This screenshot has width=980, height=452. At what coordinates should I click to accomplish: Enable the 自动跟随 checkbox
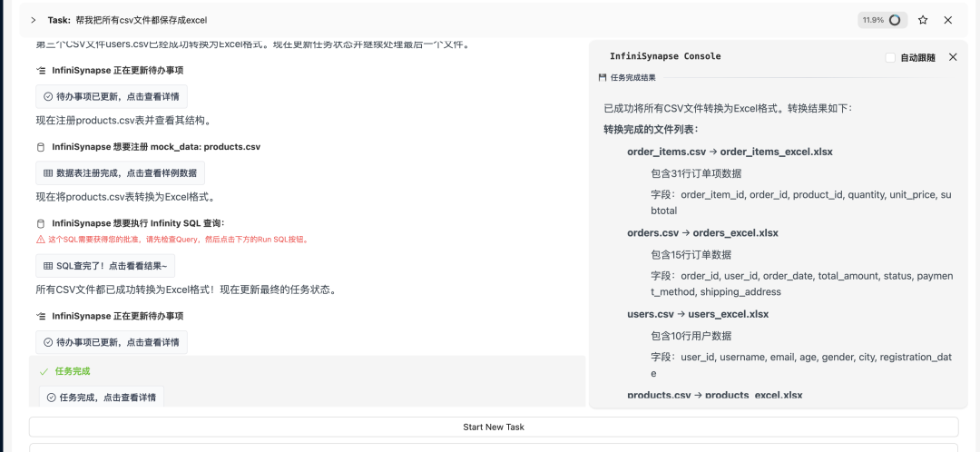click(x=891, y=57)
